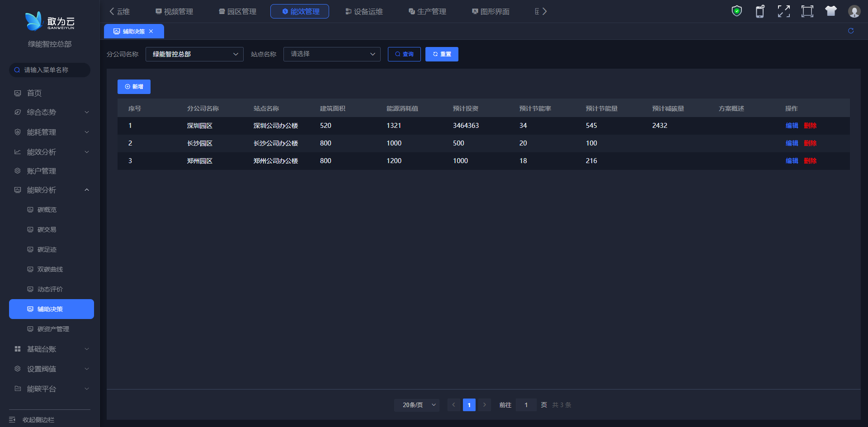Open the 站点名称 select dropdown

332,54
